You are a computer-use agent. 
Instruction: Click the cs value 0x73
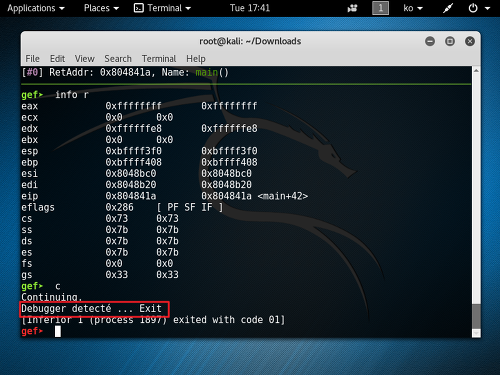[x=117, y=218]
